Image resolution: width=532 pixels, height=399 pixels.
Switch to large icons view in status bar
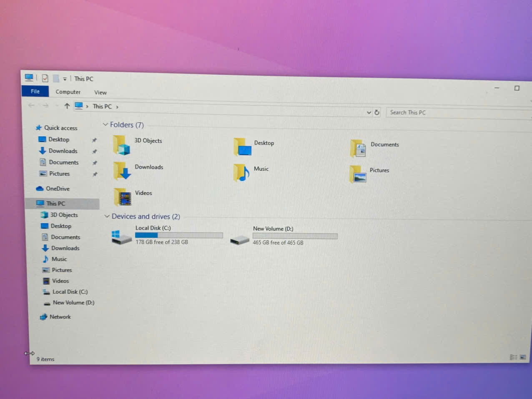(523, 357)
